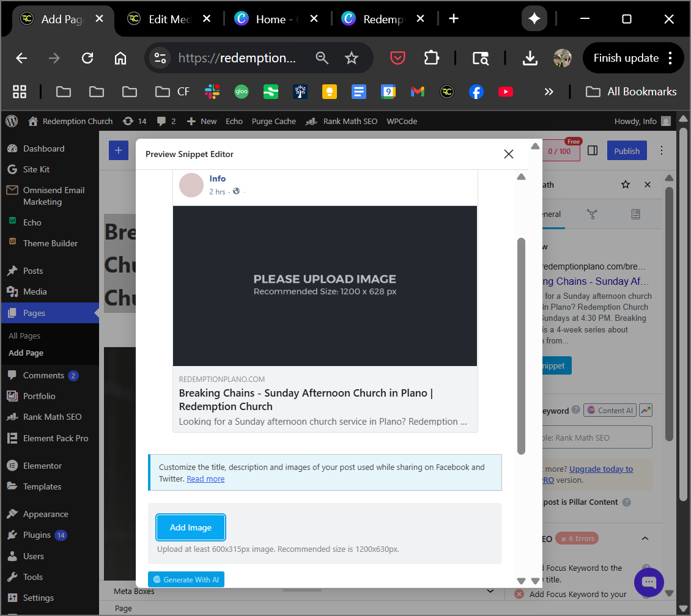Open Site Kit from the admin sidebar

37,169
